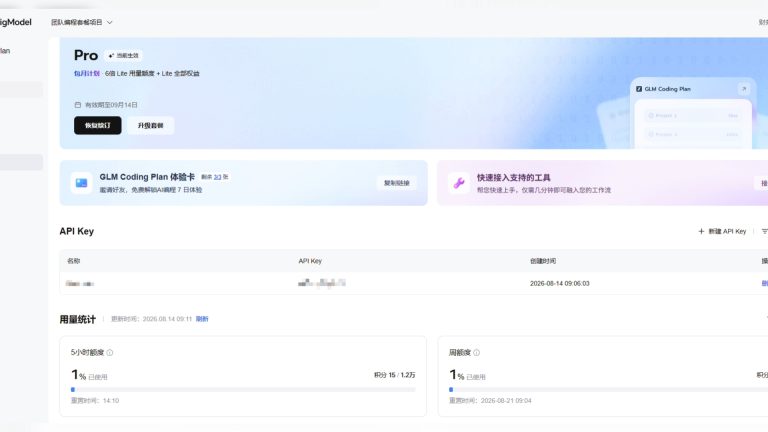Click the purple wrench tool icon
The width and height of the screenshot is (768, 432).
click(459, 183)
